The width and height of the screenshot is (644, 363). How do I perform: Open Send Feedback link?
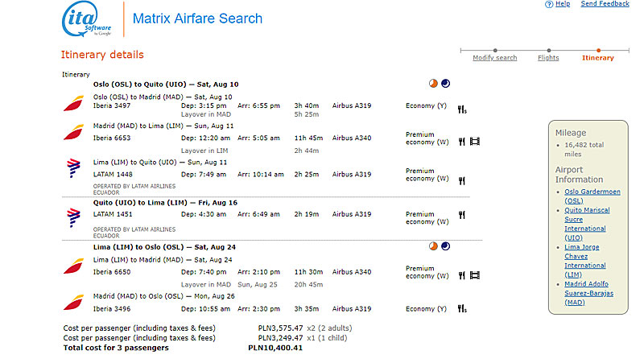[605, 4]
